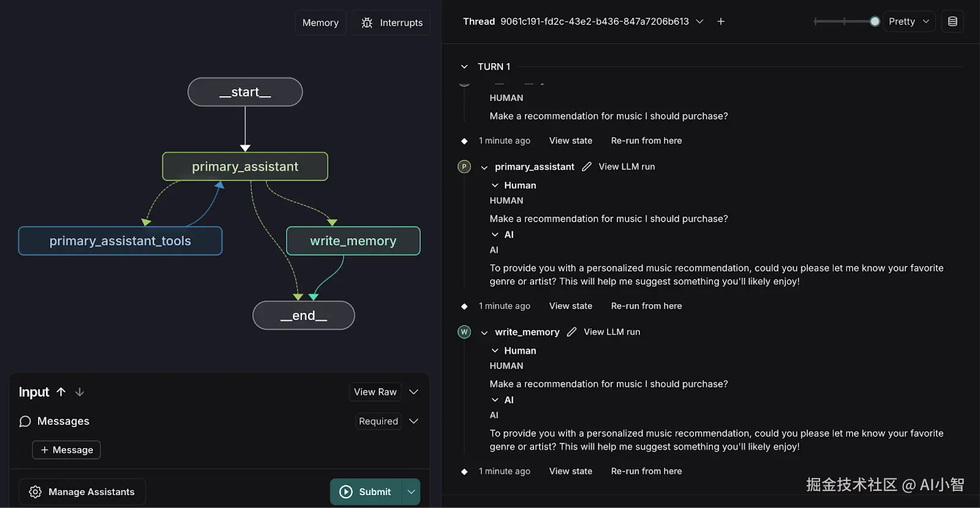Click the Input down arrow icon
Viewport: 980px width, 508px height.
(x=80, y=392)
